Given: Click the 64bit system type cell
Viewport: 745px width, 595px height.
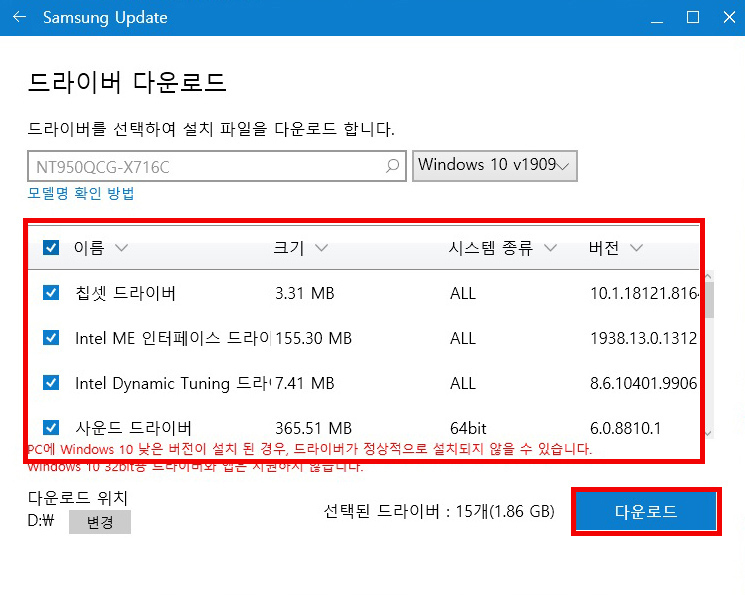Looking at the screenshot, I should click(x=468, y=428).
